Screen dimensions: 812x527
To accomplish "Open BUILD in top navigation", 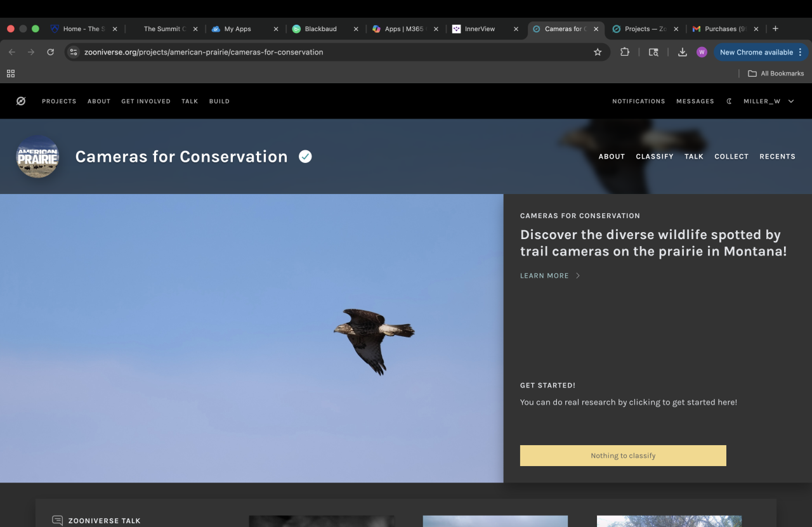I will tap(219, 101).
